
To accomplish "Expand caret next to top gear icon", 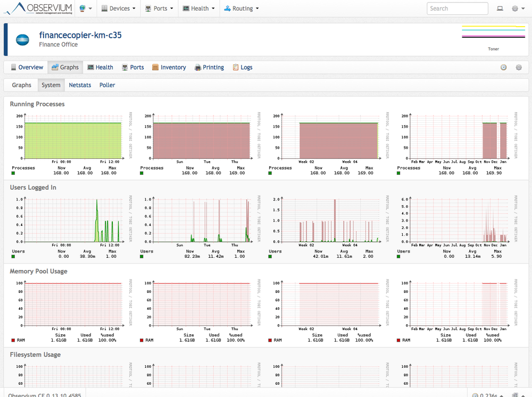I will (523, 9).
